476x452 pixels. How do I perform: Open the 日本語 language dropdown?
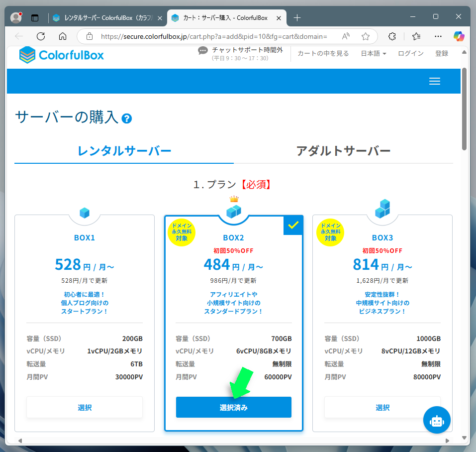click(x=374, y=53)
